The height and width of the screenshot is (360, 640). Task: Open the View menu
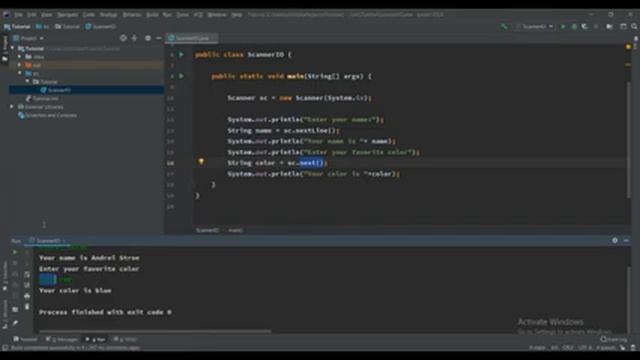click(47, 15)
